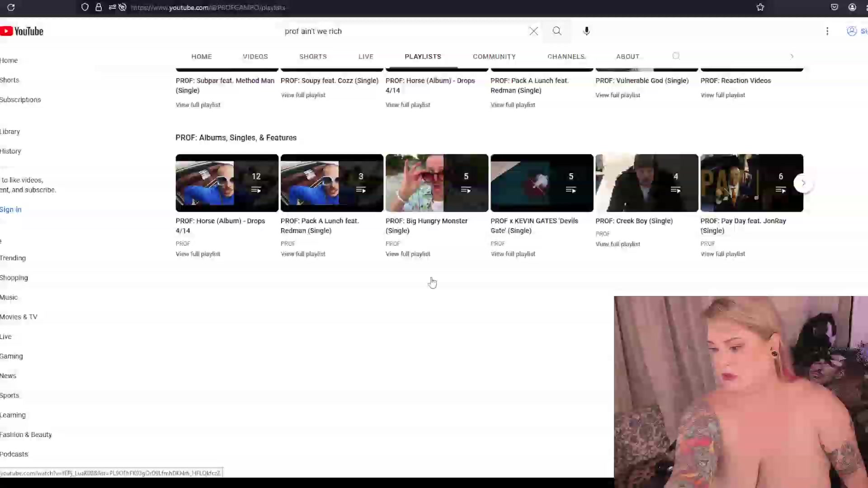This screenshot has height=488, width=868.
Task: Click the YouTube logo
Action: (22, 31)
